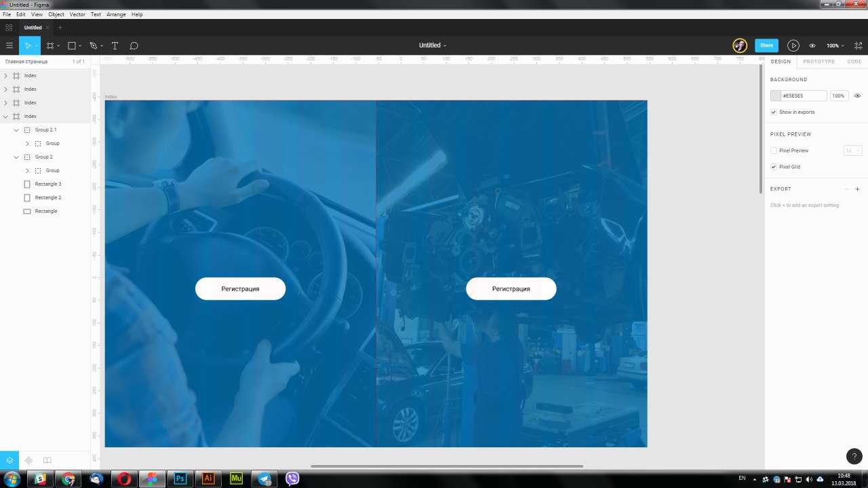This screenshot has height=488, width=868.
Task: Collapse the fourth Index frame layer
Action: pyautogui.click(x=5, y=117)
